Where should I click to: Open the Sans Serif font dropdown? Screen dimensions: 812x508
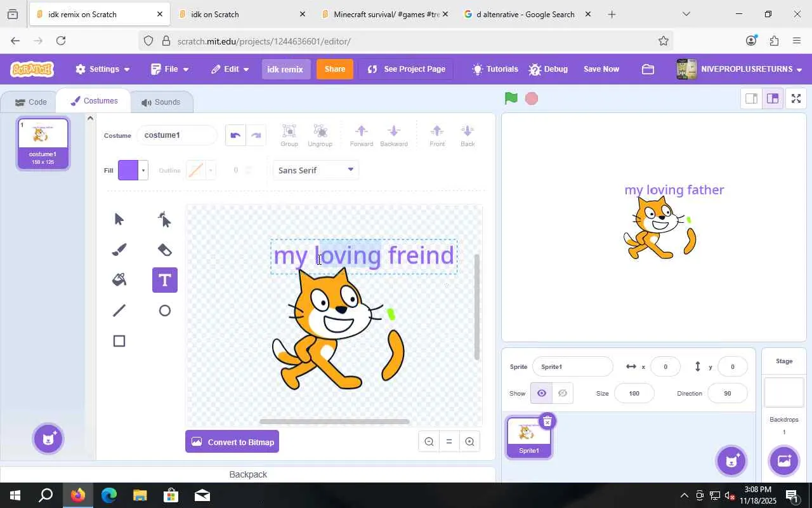[x=315, y=170]
